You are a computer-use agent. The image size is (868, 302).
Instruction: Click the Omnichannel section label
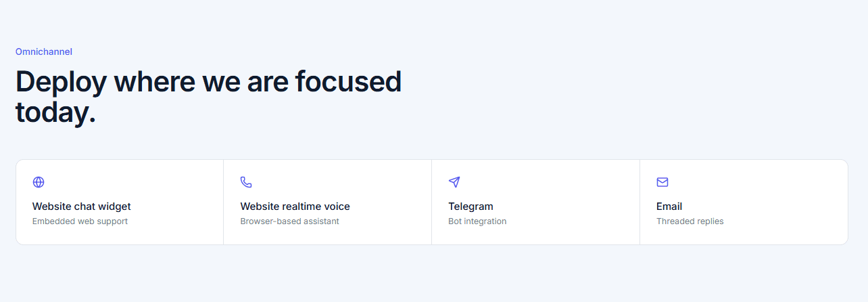pyautogui.click(x=44, y=51)
